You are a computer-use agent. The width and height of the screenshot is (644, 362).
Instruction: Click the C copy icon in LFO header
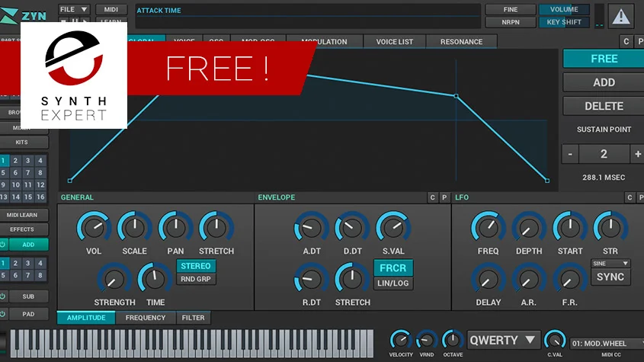pos(630,197)
